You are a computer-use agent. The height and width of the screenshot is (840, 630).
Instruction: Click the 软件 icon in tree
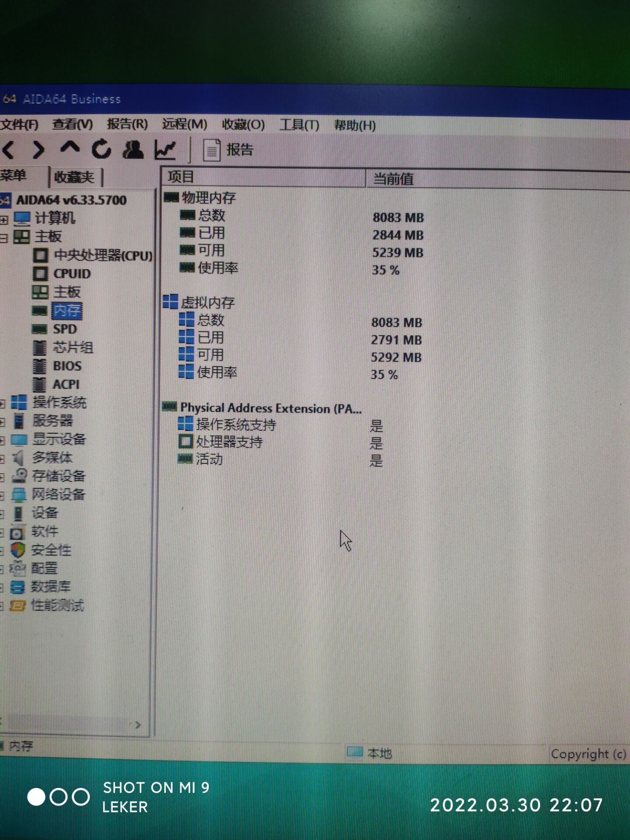click(17, 532)
